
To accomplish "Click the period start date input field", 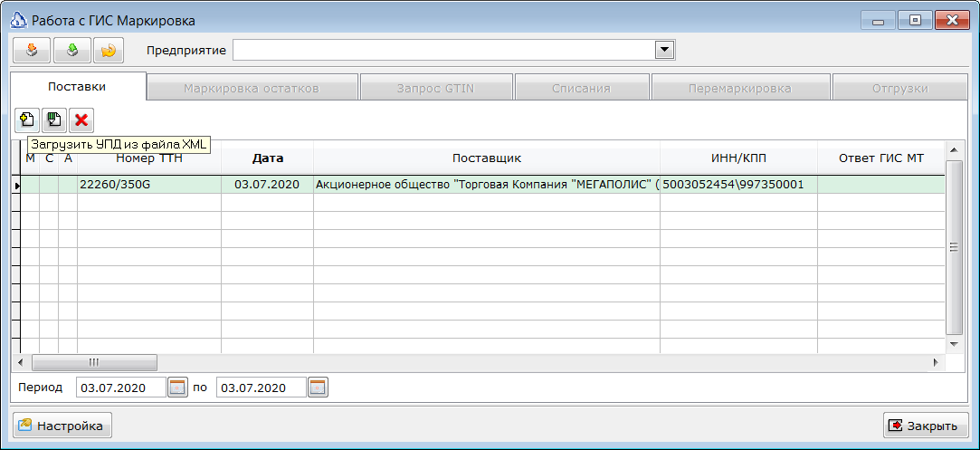I will pos(121,388).
